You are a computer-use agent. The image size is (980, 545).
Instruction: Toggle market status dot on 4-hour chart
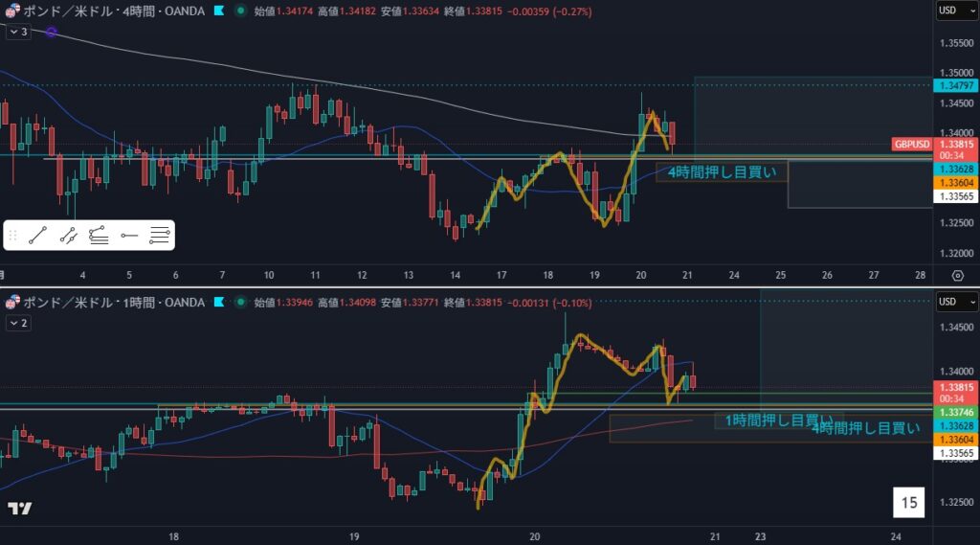coord(239,11)
